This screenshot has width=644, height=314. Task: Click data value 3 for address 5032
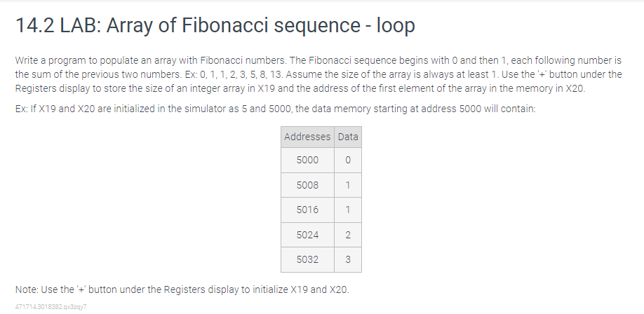click(x=348, y=259)
